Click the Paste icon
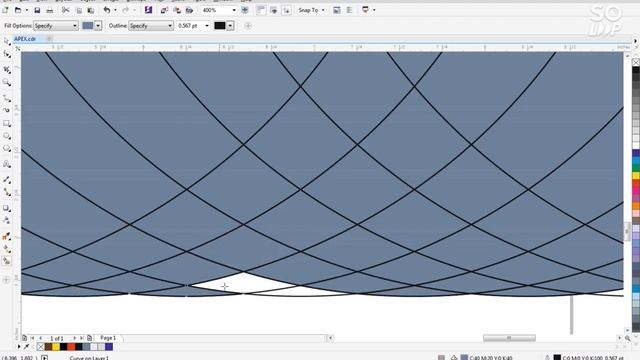Screen dimensions: 640x360 click(x=91, y=10)
